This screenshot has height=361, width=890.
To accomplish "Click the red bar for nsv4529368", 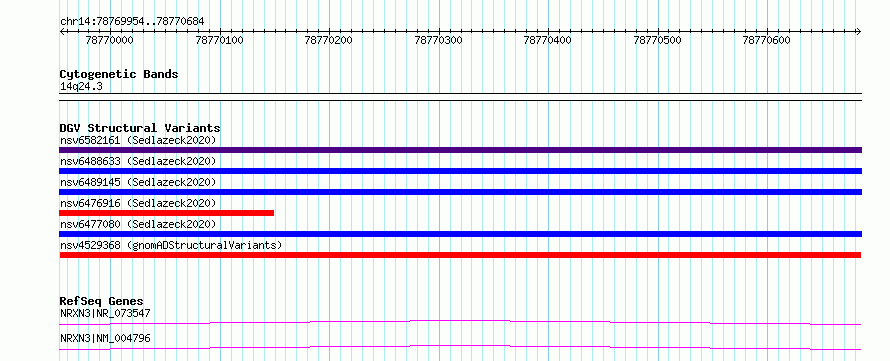I will pyautogui.click(x=460, y=255).
